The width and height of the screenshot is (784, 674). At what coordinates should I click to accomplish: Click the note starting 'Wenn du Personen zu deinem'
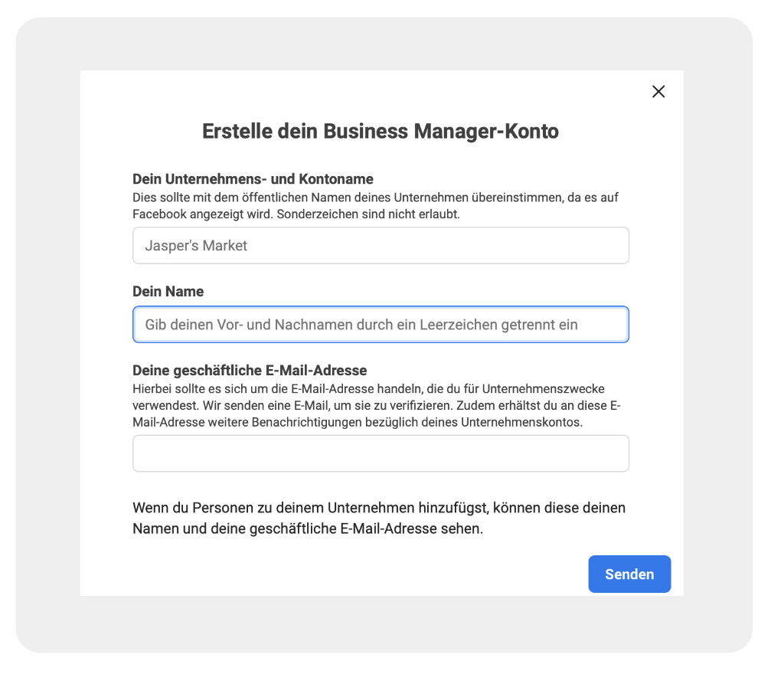[x=379, y=518]
